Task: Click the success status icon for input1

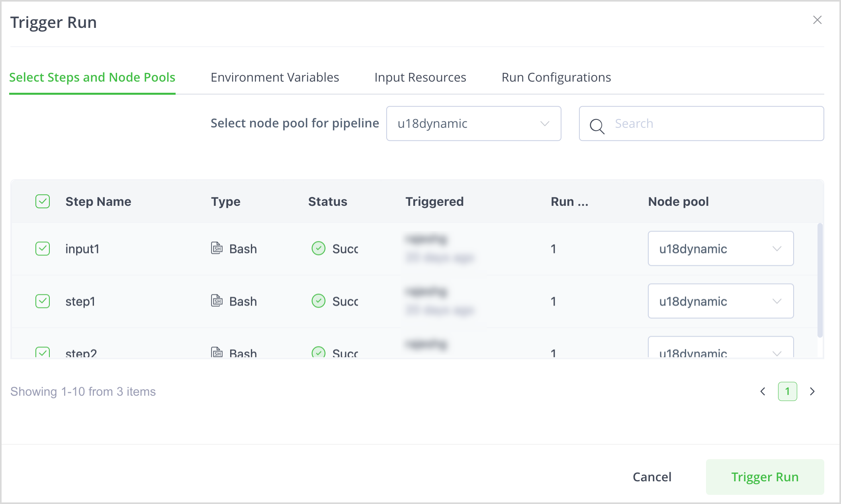Action: [x=319, y=248]
